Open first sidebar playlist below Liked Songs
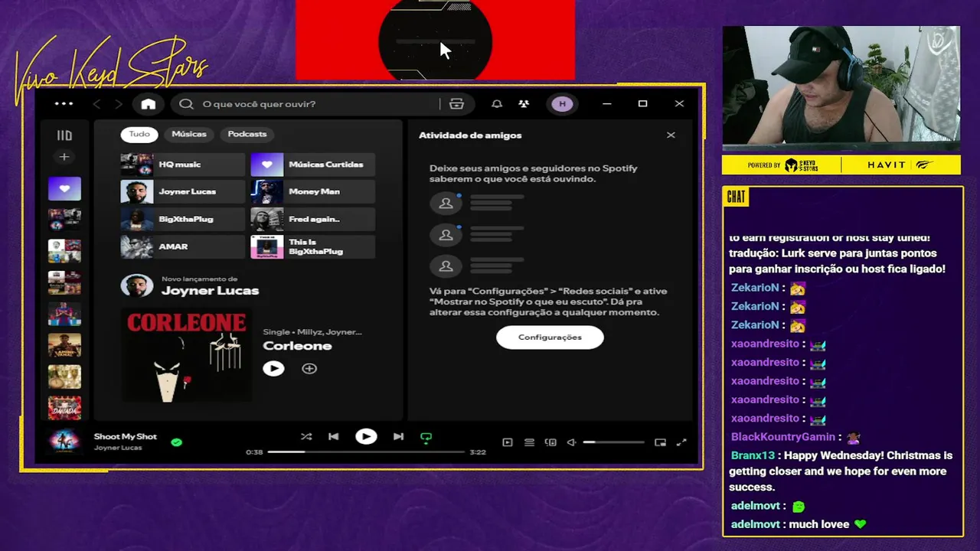Image resolution: width=980 pixels, height=551 pixels. [x=64, y=220]
